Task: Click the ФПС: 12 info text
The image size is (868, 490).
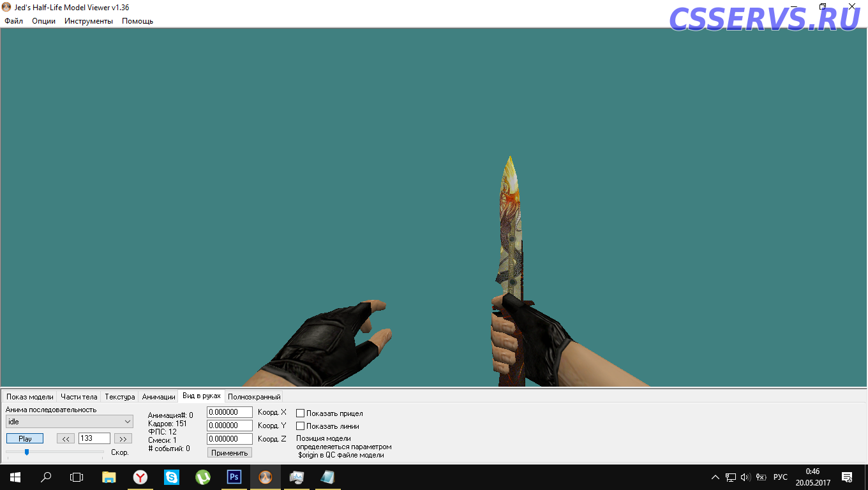Action: click(x=162, y=432)
